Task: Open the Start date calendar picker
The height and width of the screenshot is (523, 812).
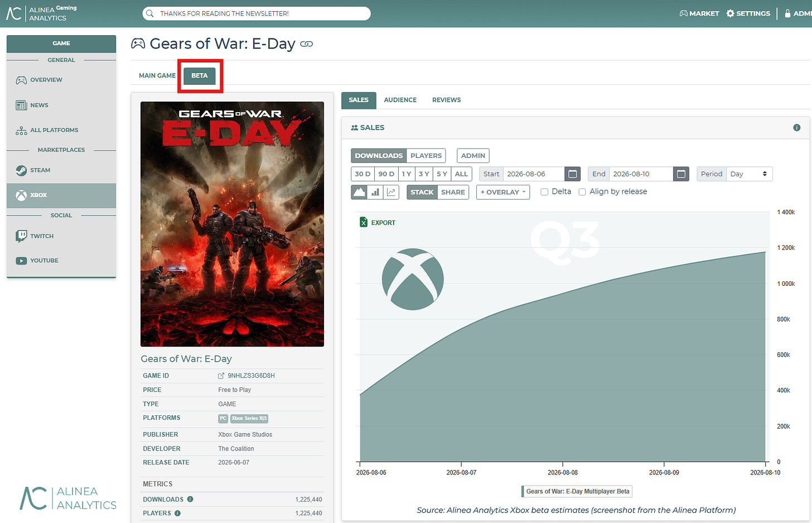Action: pos(573,174)
